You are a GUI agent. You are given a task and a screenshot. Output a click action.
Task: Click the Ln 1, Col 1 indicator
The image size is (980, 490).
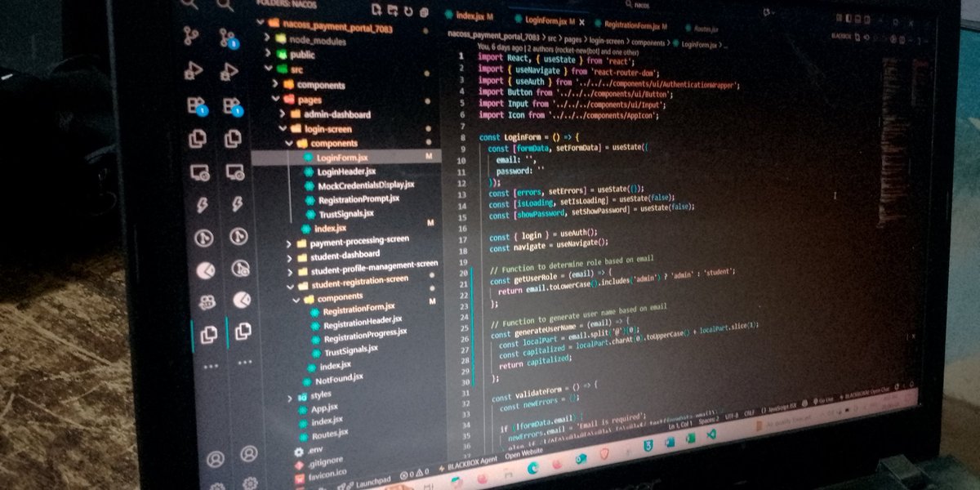pyautogui.click(x=679, y=426)
